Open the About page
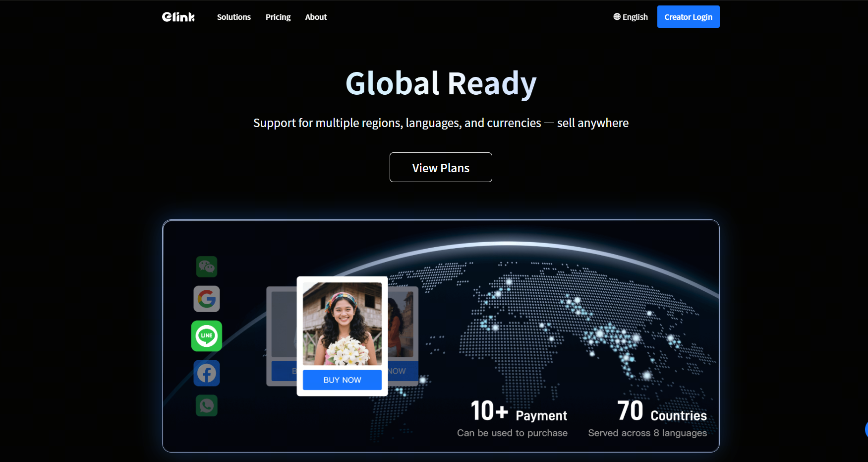The image size is (868, 462). click(316, 16)
